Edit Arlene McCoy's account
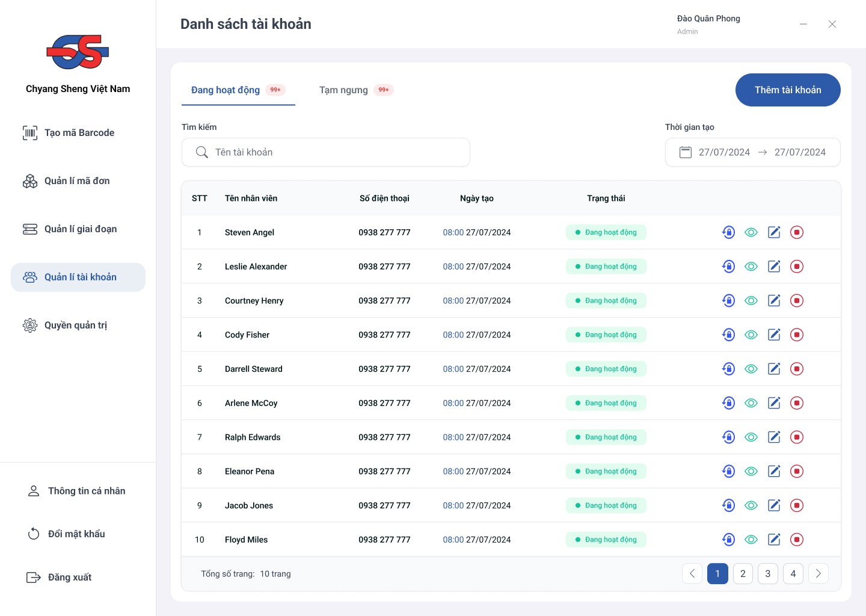Image resolution: width=866 pixels, height=616 pixels. pyautogui.click(x=774, y=403)
